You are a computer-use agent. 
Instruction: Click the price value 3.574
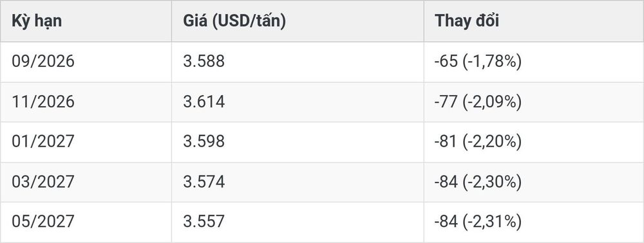coord(204,181)
